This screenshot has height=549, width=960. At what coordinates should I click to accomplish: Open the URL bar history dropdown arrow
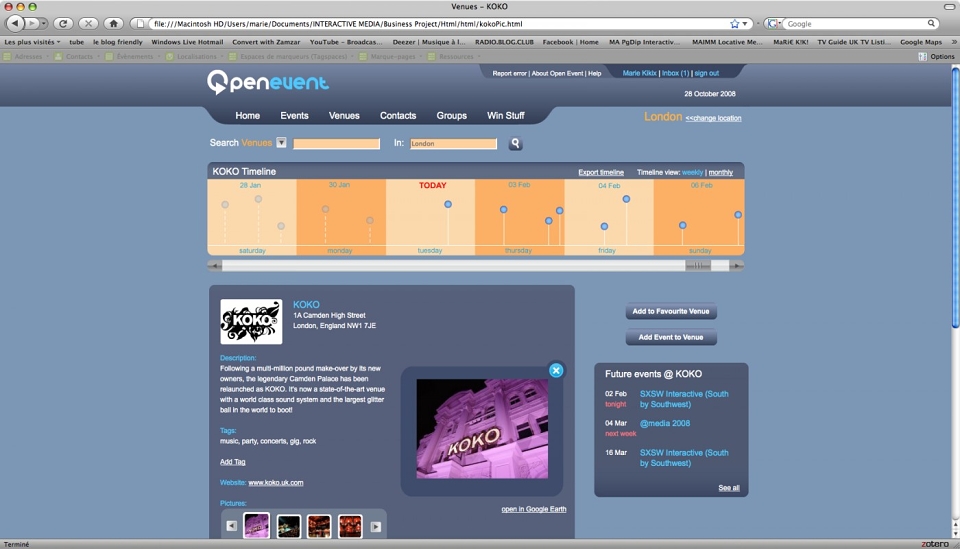(x=745, y=24)
